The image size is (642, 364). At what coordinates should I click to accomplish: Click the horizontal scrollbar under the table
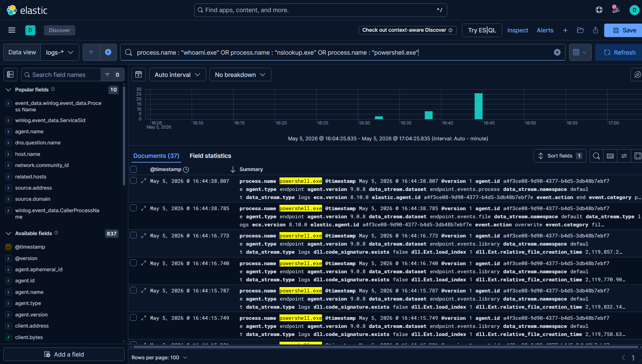[x=385, y=347]
